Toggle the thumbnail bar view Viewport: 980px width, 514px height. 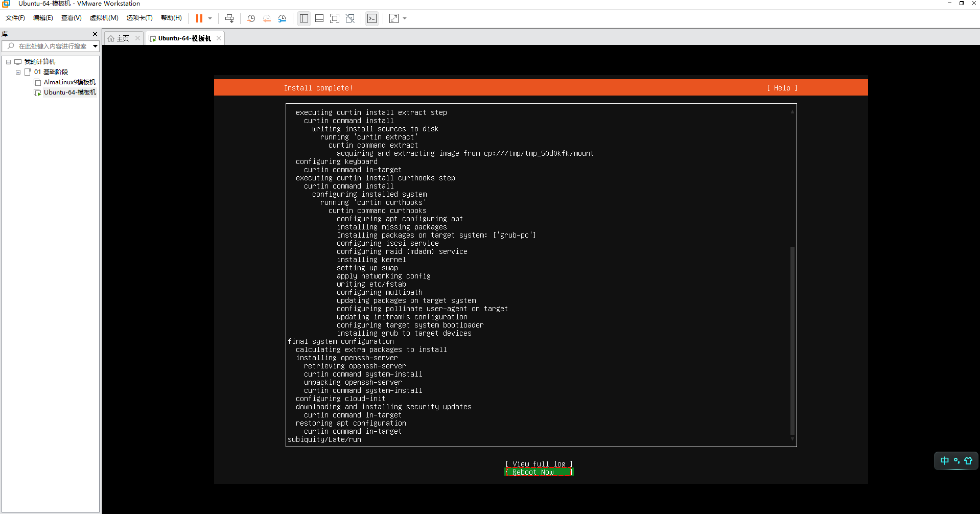pyautogui.click(x=319, y=18)
